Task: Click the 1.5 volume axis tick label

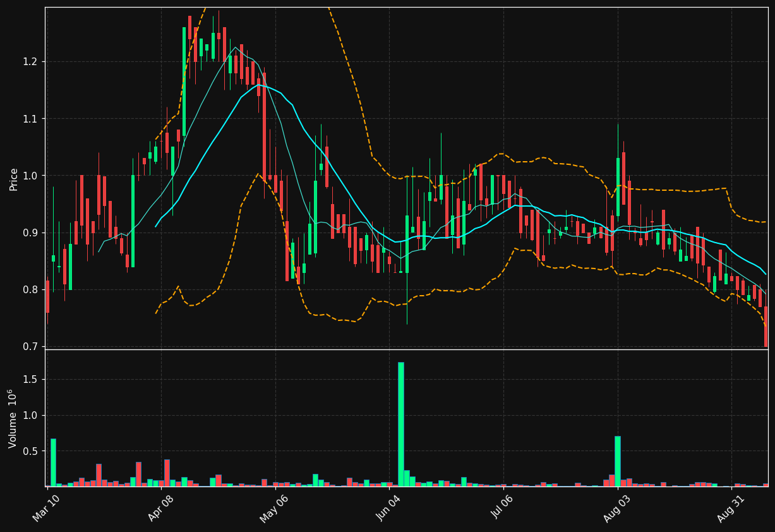Action: point(30,380)
